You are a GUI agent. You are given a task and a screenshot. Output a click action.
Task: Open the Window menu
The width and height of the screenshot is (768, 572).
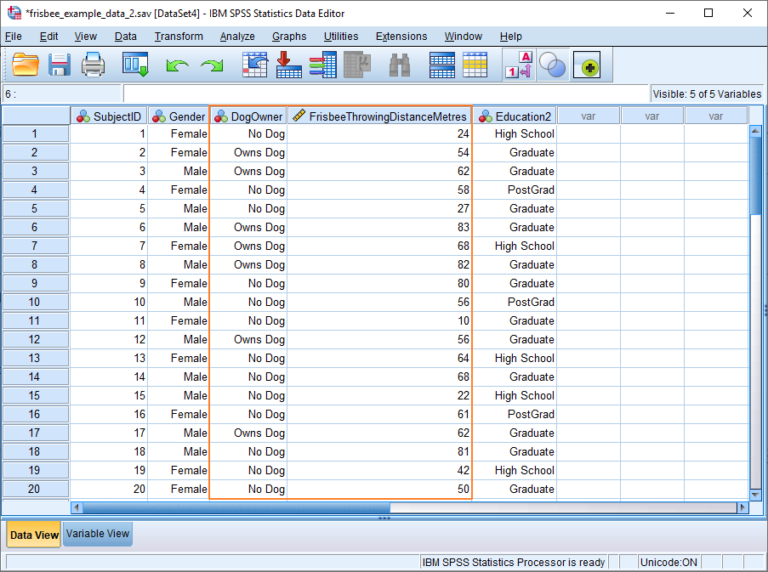[x=463, y=36]
